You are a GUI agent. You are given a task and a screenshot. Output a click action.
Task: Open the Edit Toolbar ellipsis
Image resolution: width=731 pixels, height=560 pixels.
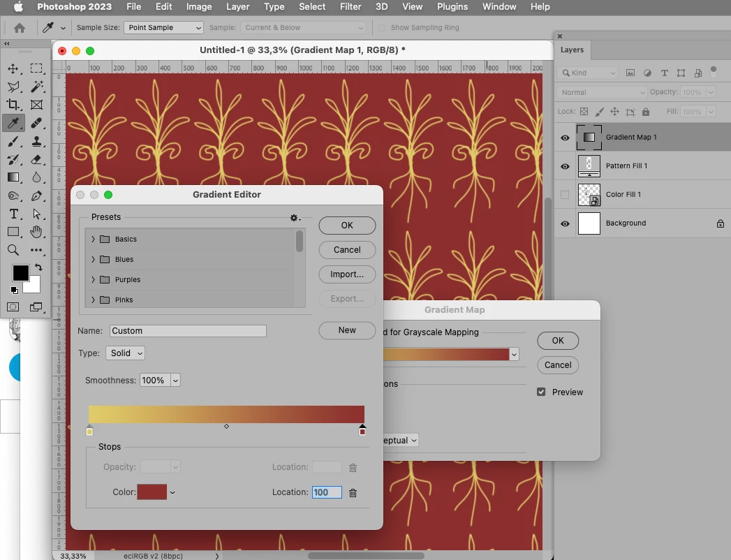(x=36, y=251)
